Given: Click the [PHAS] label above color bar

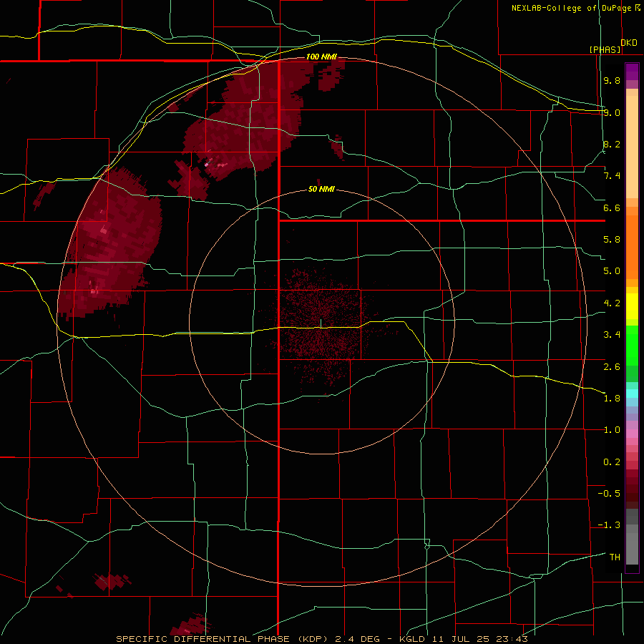Looking at the screenshot, I should click(605, 49).
